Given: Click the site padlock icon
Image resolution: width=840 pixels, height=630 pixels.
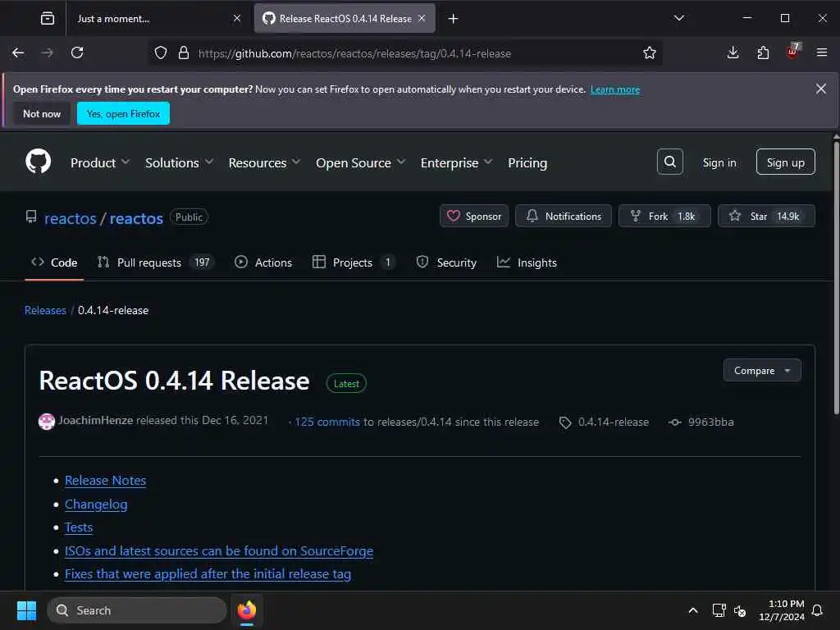Looking at the screenshot, I should (x=183, y=52).
